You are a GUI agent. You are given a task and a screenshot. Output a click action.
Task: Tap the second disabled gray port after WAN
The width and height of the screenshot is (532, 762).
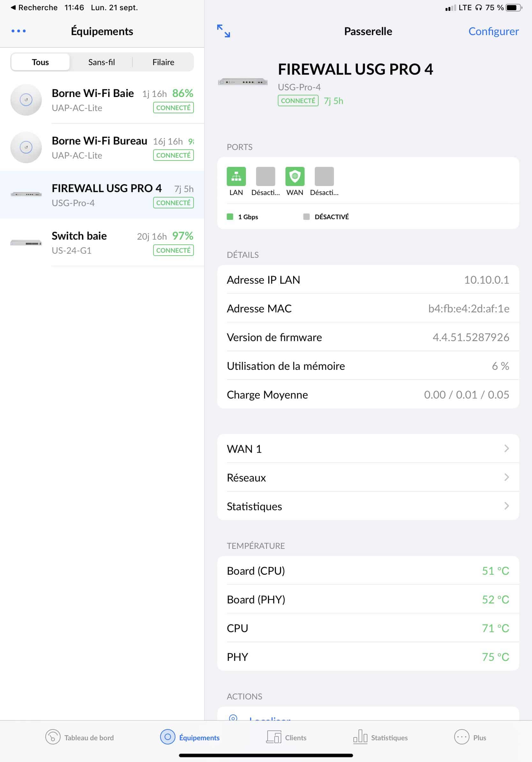point(324,176)
